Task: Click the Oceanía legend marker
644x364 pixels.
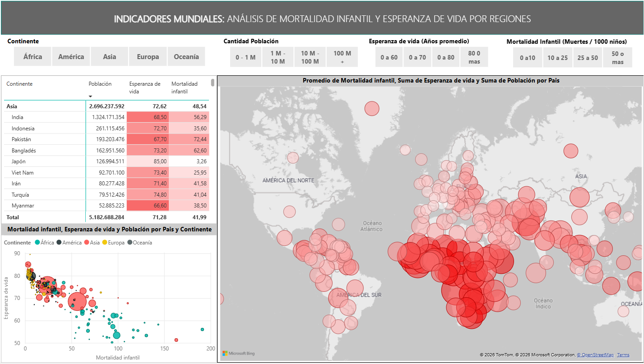Action: coord(130,243)
